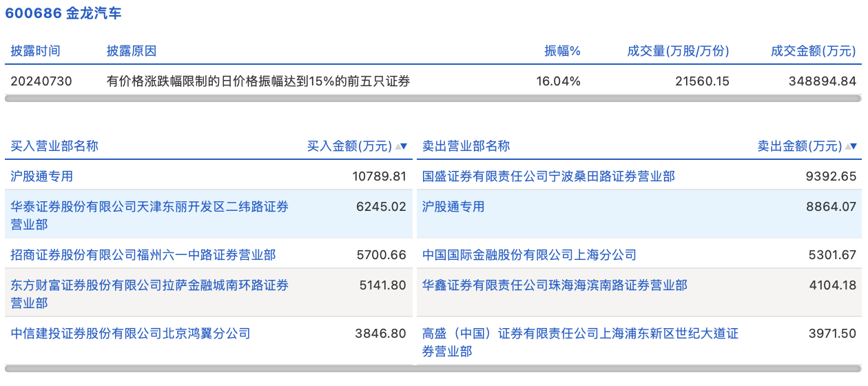Open 沪股通专用 in the buy-side list

point(42,176)
